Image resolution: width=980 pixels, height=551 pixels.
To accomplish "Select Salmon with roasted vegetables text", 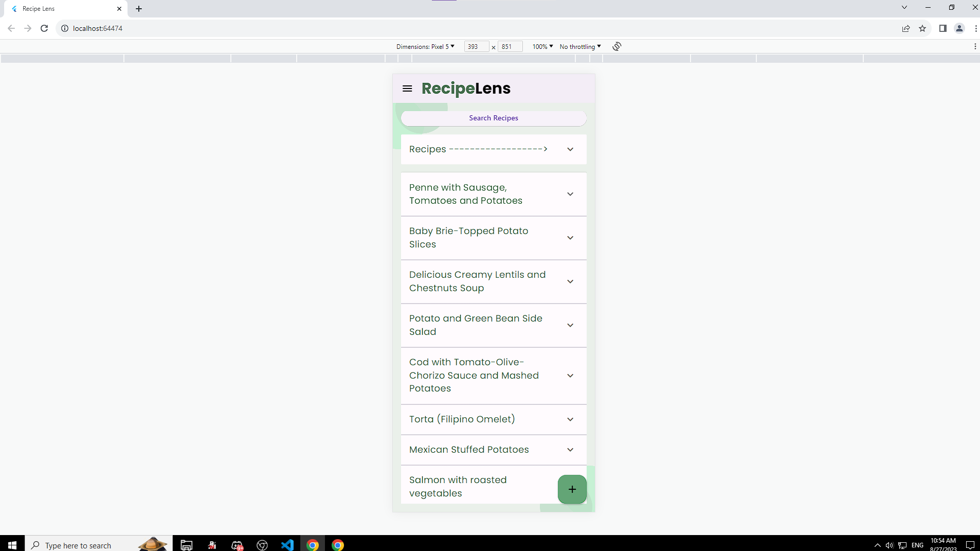I will (x=458, y=486).
